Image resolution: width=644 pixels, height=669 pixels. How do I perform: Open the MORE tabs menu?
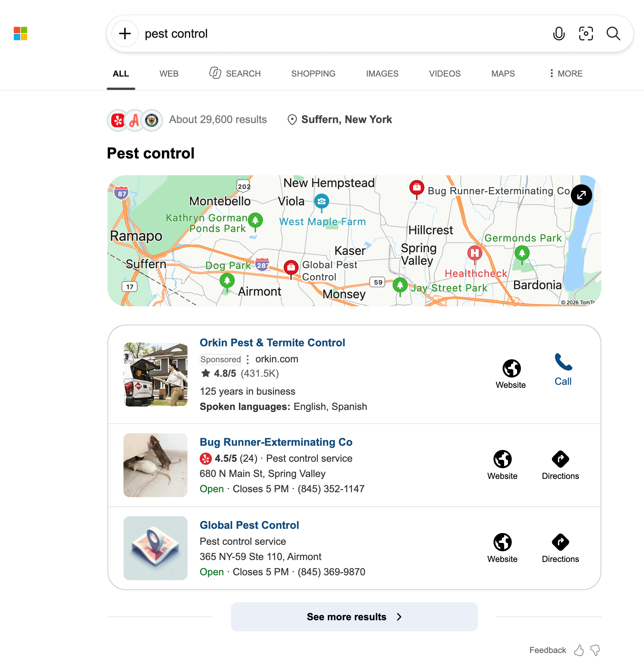pos(566,74)
